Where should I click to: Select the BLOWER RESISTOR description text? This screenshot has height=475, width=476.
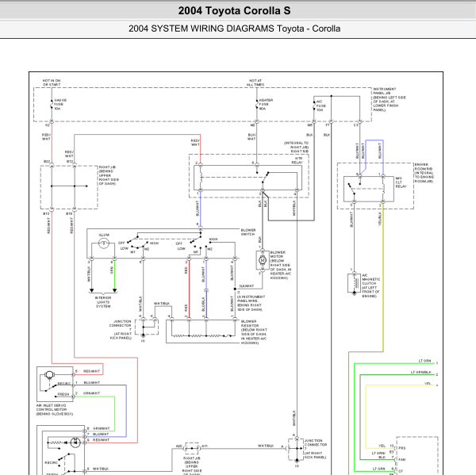click(x=254, y=331)
